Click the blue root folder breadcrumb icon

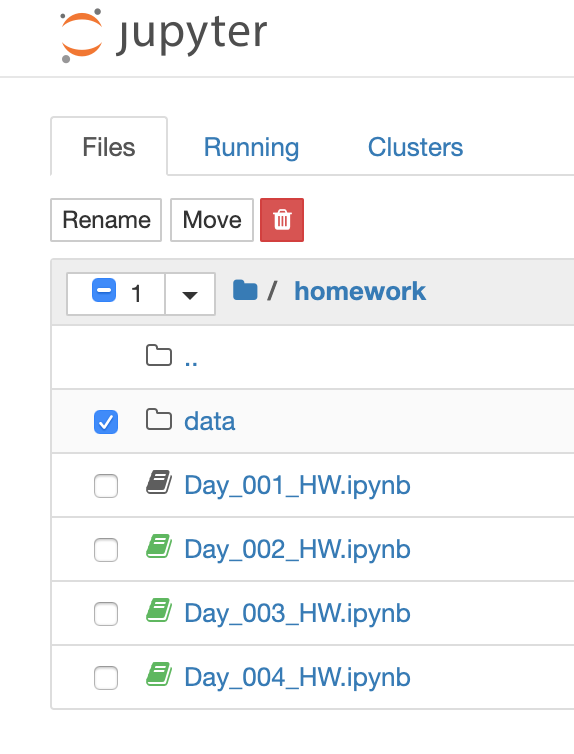[x=245, y=290]
